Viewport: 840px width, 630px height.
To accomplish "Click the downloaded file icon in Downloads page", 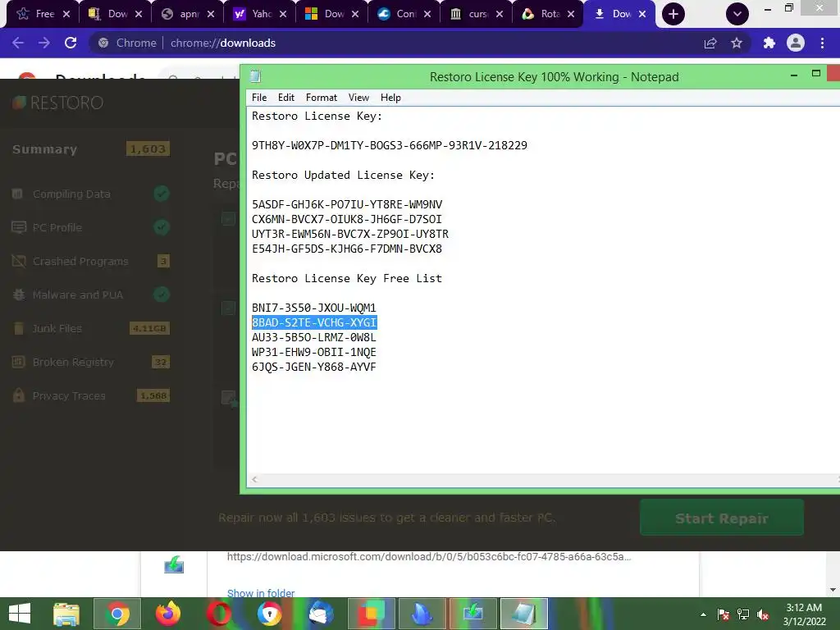I will [x=174, y=564].
